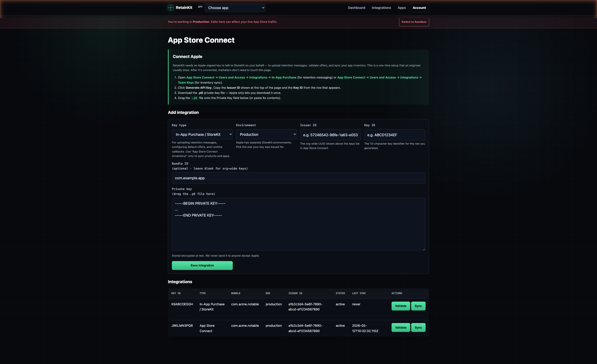Expand the Key type dropdown
Image resolution: width=597 pixels, height=364 pixels.
202,134
